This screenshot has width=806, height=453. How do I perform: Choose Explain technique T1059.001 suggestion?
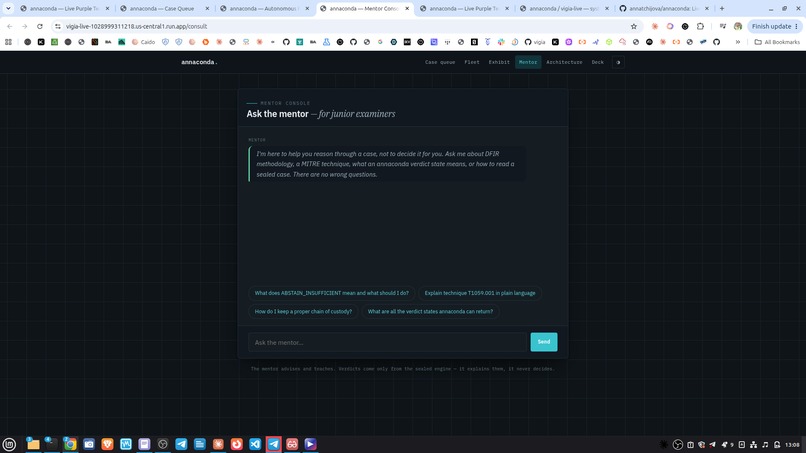(480, 293)
